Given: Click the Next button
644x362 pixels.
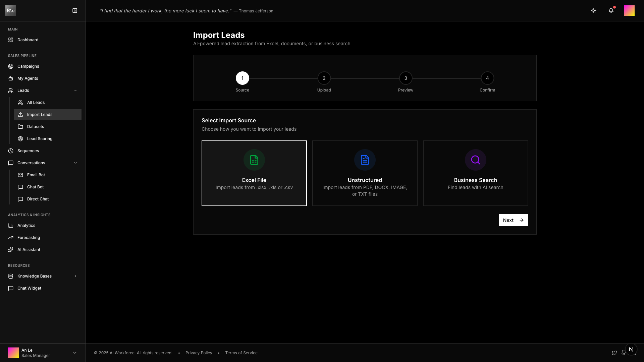Looking at the screenshot, I should pyautogui.click(x=513, y=220).
